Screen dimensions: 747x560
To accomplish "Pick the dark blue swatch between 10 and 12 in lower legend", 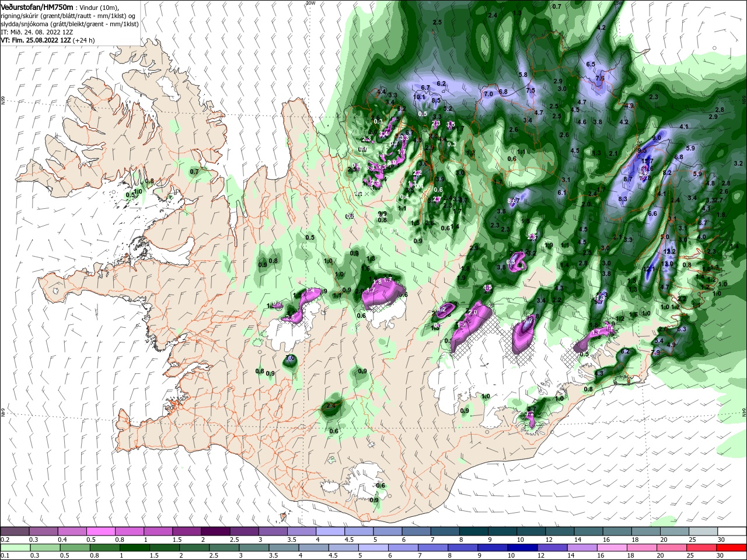I will coord(521,548).
